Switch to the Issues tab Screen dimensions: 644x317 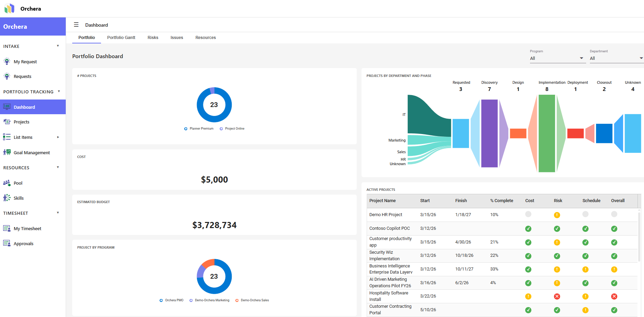point(177,38)
